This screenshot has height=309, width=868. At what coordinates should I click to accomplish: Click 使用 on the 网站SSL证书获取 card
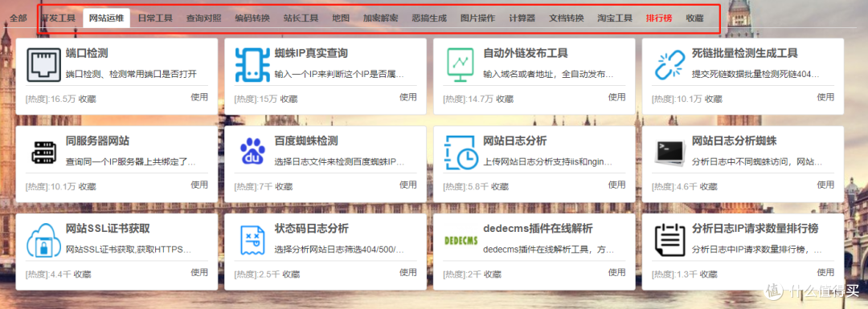point(199,273)
